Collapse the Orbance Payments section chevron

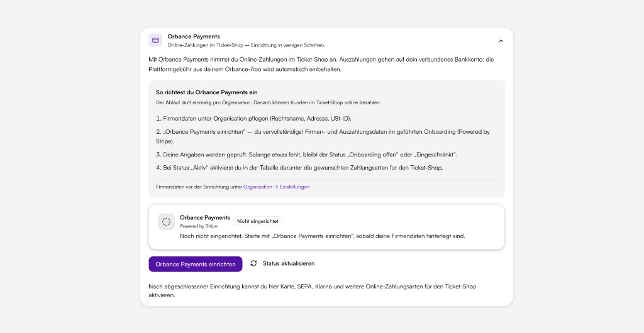pyautogui.click(x=501, y=41)
